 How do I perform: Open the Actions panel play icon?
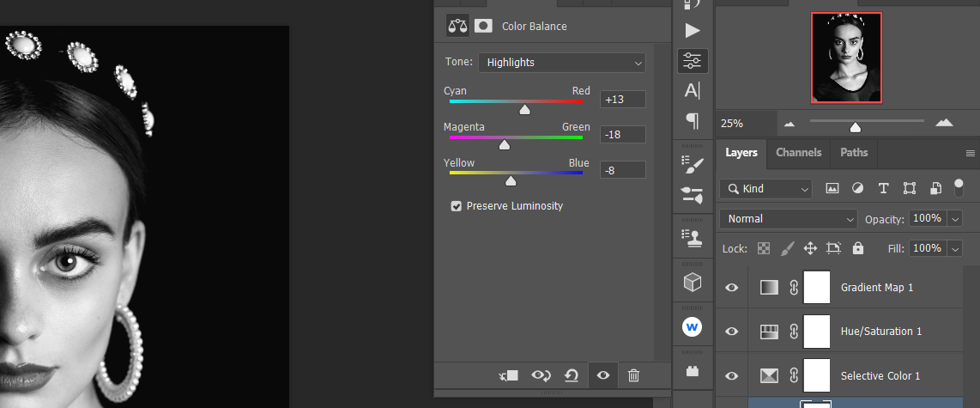click(x=693, y=30)
